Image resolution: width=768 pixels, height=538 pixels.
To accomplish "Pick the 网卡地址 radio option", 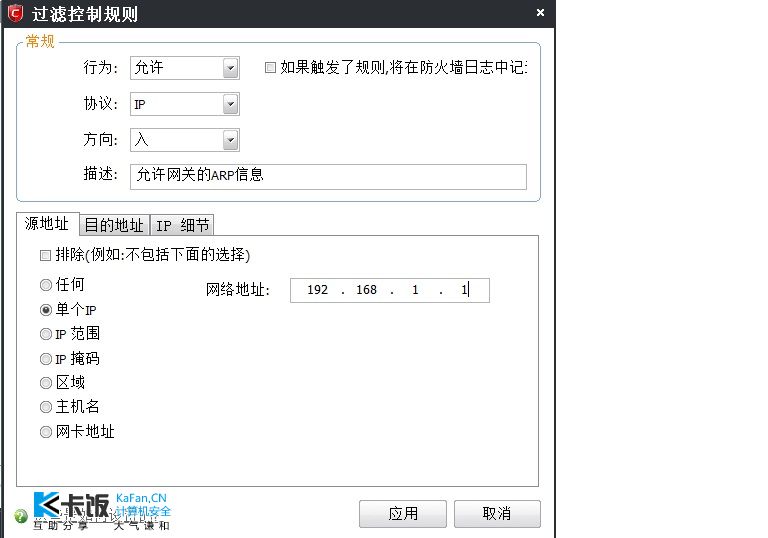I will point(46,432).
